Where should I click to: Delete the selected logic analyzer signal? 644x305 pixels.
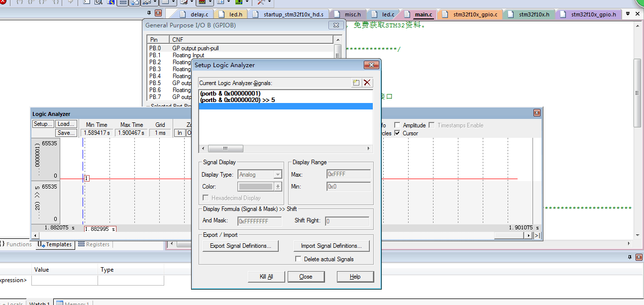[x=367, y=83]
